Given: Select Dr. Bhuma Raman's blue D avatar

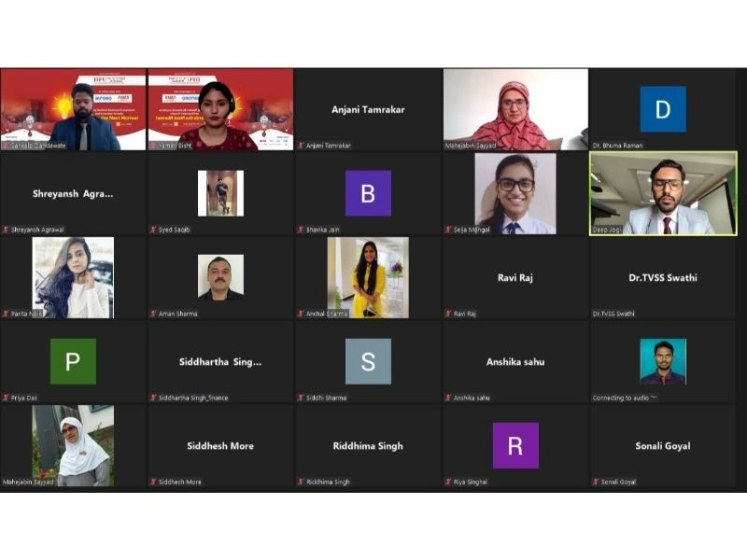Looking at the screenshot, I should [663, 109].
